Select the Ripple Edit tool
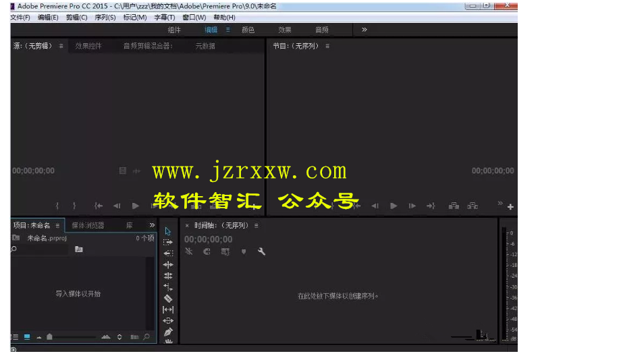Viewport: 621px width, 364px height. (168, 265)
